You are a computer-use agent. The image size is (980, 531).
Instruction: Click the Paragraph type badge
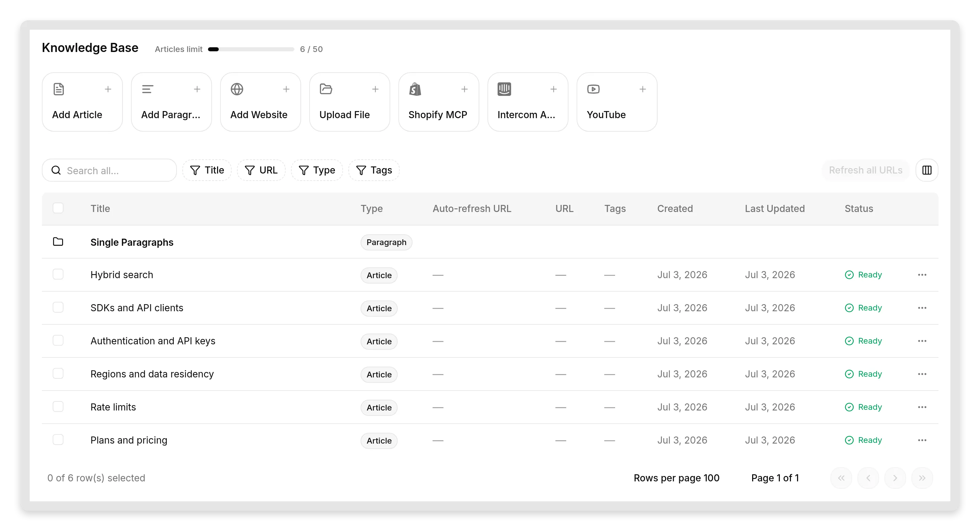coord(386,242)
